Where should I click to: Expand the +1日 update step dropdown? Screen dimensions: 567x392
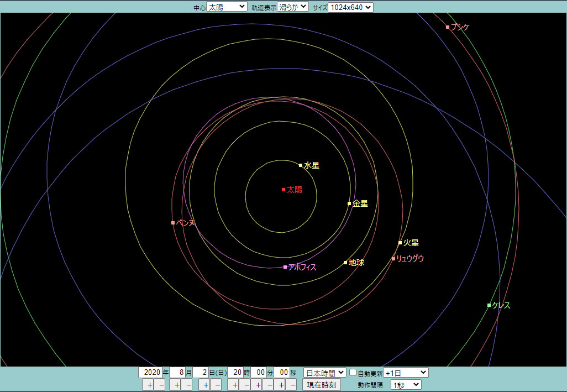406,373
